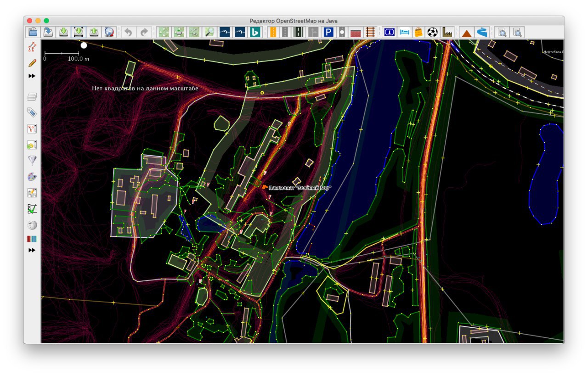Screen dimensions: 588x375
Task: Open a file with the folder icon
Action: (33, 32)
